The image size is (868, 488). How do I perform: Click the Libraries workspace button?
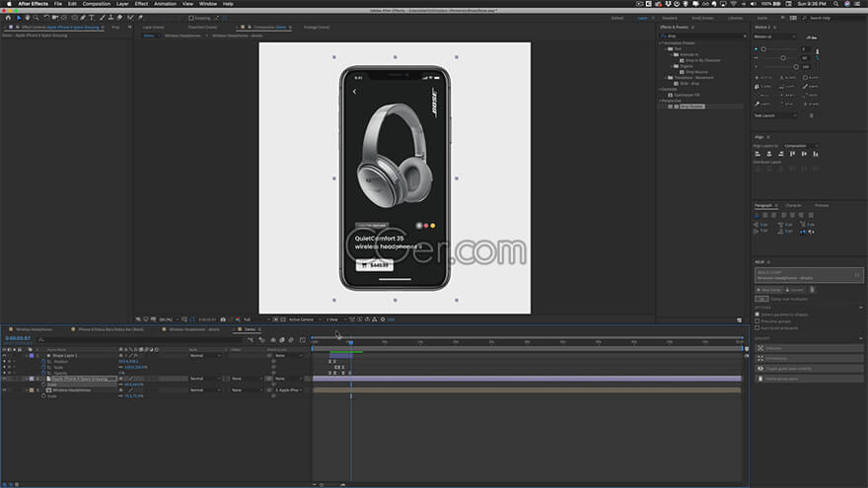735,18
